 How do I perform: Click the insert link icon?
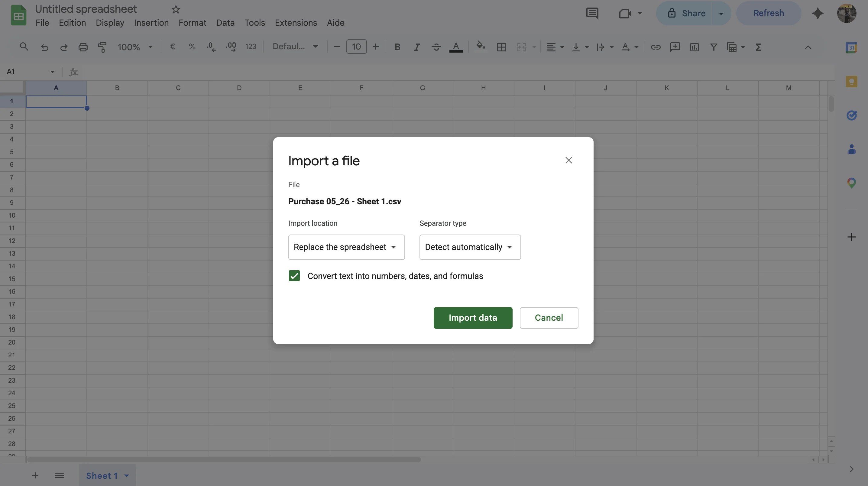click(656, 47)
